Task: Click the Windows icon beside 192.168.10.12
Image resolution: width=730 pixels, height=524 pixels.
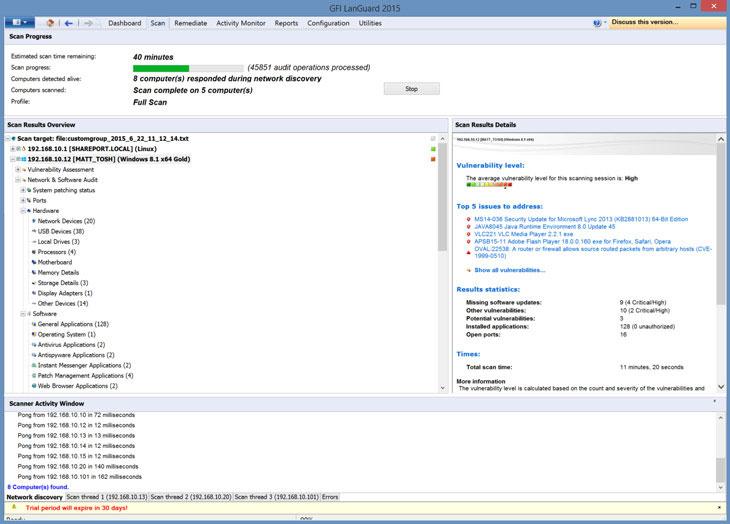Action: 24,159
